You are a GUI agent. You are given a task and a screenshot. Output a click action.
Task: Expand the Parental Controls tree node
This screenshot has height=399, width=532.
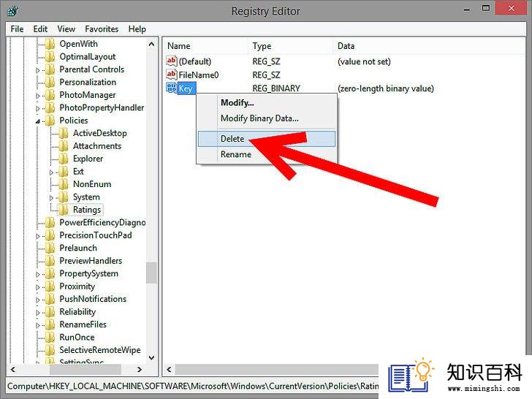(38, 70)
